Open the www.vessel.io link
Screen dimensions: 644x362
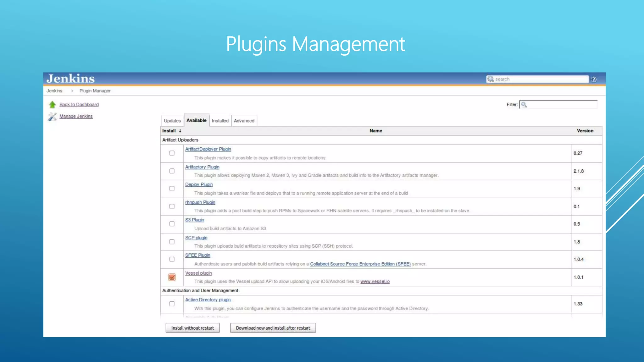(x=375, y=282)
